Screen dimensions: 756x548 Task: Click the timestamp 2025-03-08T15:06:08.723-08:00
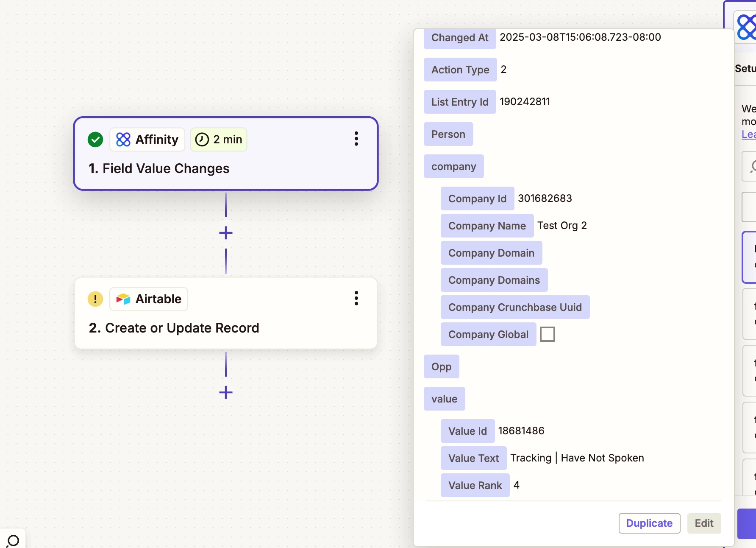tap(581, 37)
